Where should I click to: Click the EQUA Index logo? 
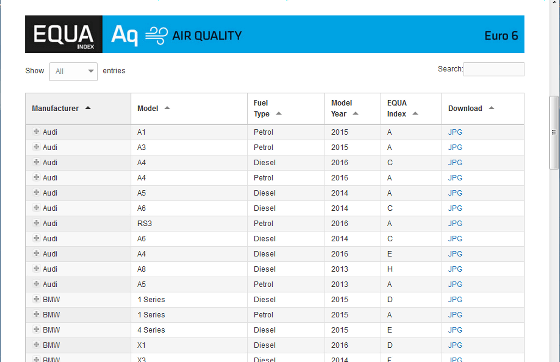(x=64, y=35)
